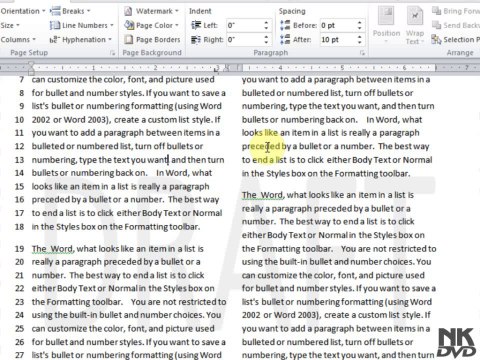The height and width of the screenshot is (360, 480).
Task: Click the Breaks icon
Action: pyautogui.click(x=55, y=11)
